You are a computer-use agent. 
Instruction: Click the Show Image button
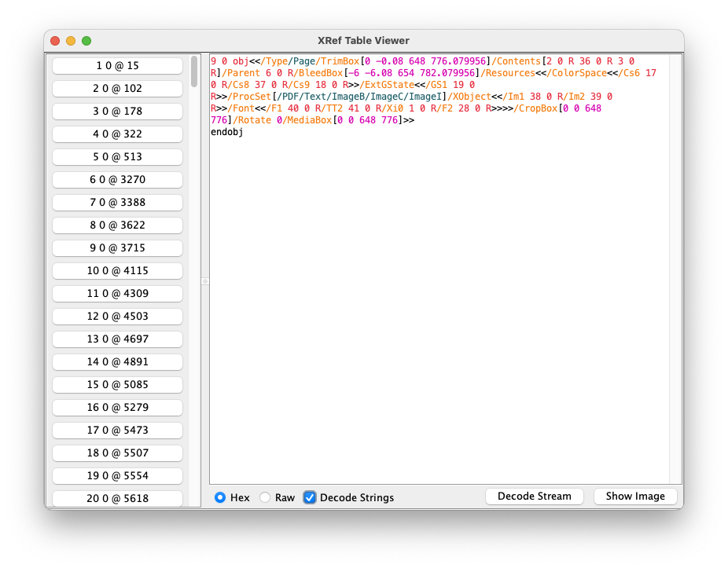(x=635, y=496)
